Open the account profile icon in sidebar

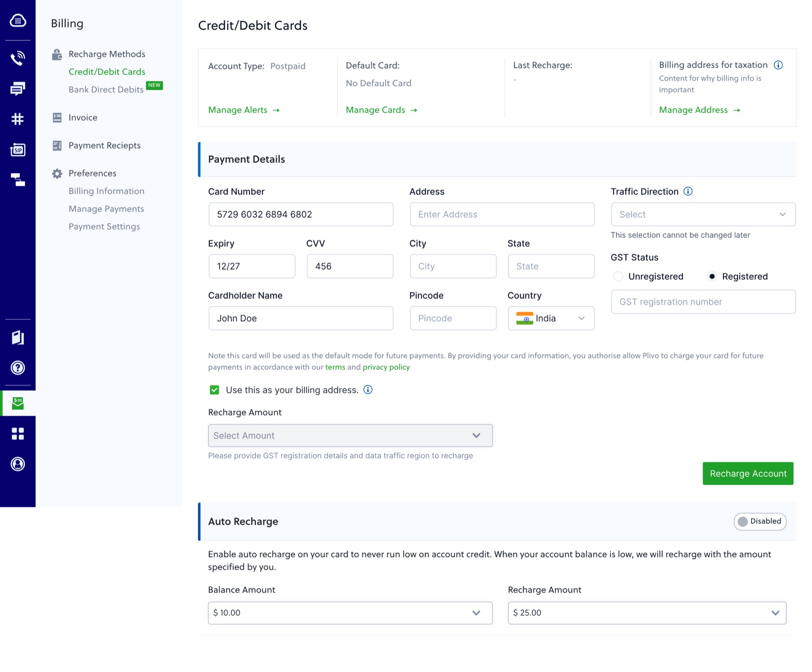click(18, 464)
